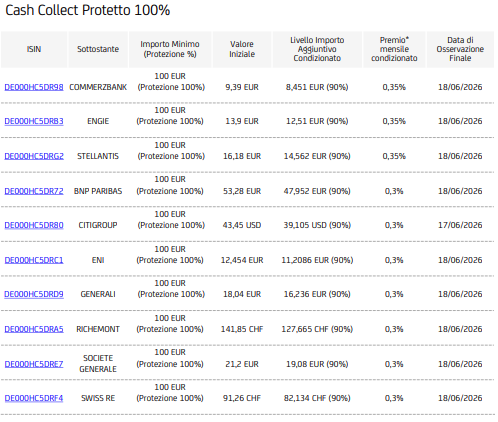498x422 pixels.
Task: Open ISIN link DE000HC5DRC1
Action: coord(34,260)
